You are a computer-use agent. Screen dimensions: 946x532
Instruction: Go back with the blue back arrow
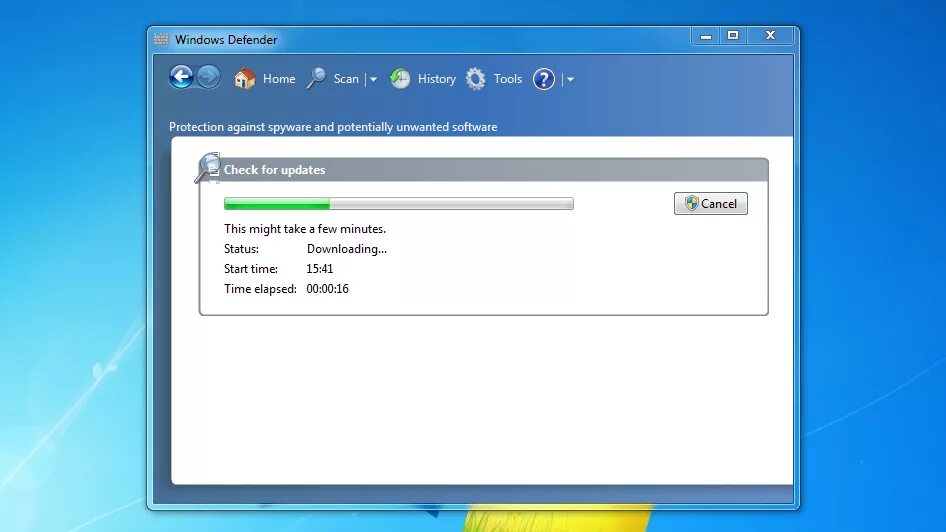tap(181, 77)
